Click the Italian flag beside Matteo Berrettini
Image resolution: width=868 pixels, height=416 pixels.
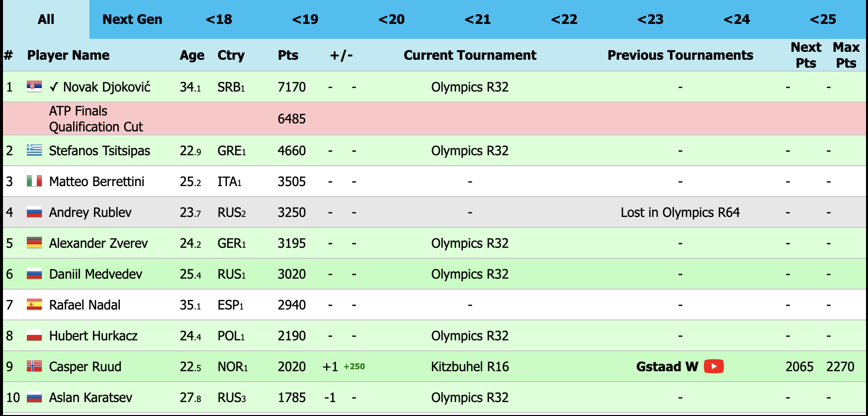click(x=34, y=181)
